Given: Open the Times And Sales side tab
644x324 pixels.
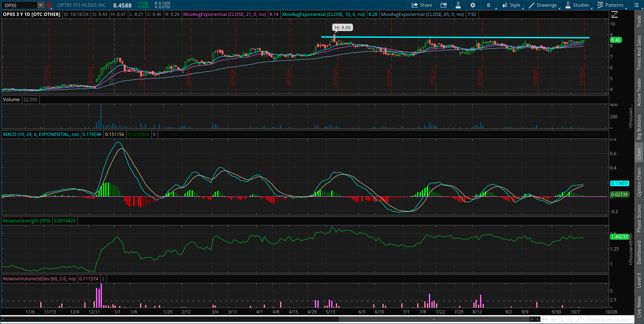Looking at the screenshot, I should 639,52.
